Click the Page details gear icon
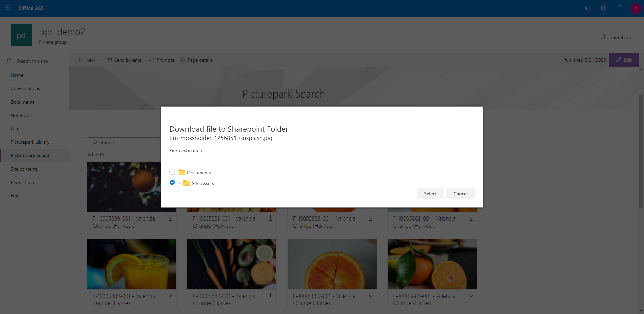The width and height of the screenshot is (644, 314). coord(182,60)
